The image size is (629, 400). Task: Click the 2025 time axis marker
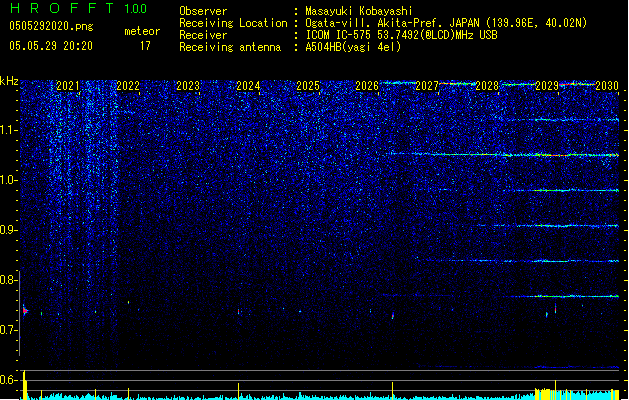(308, 86)
